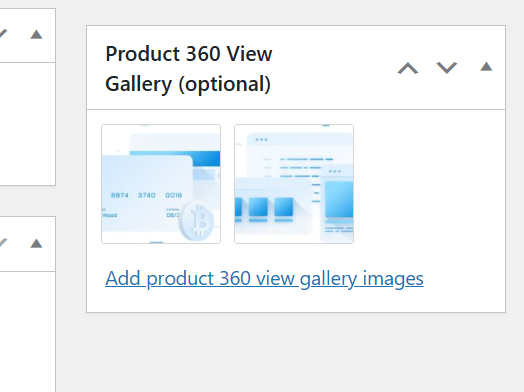Select the dashboard windows gallery thumbnail
Viewport: 524px width, 392px height.
point(294,184)
